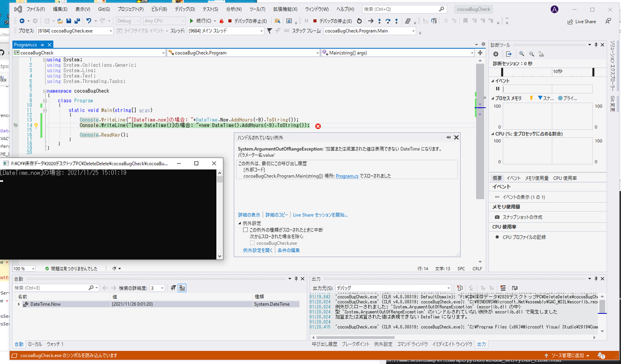Click the search icon in Autos search box
Screen dimensions: 621x364
(x=91, y=287)
